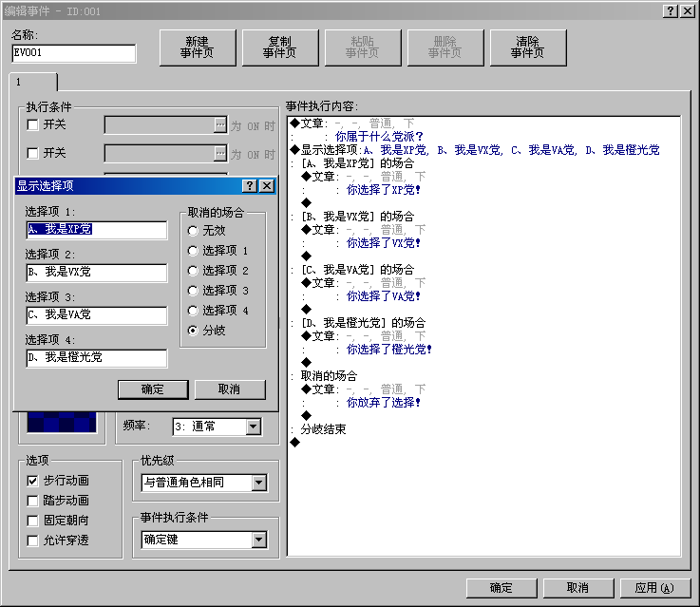The height and width of the screenshot is (607, 700).
Task: Enable 允许穿透 option
Action: pos(32,541)
